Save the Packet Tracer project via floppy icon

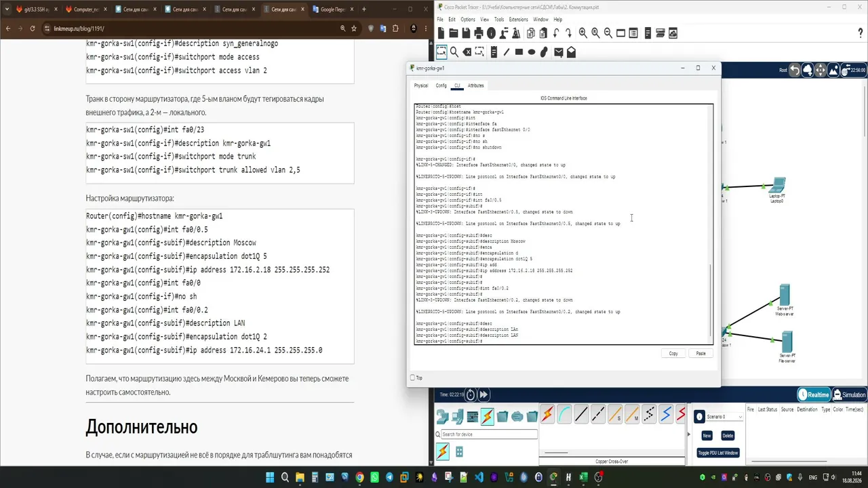pos(466,33)
